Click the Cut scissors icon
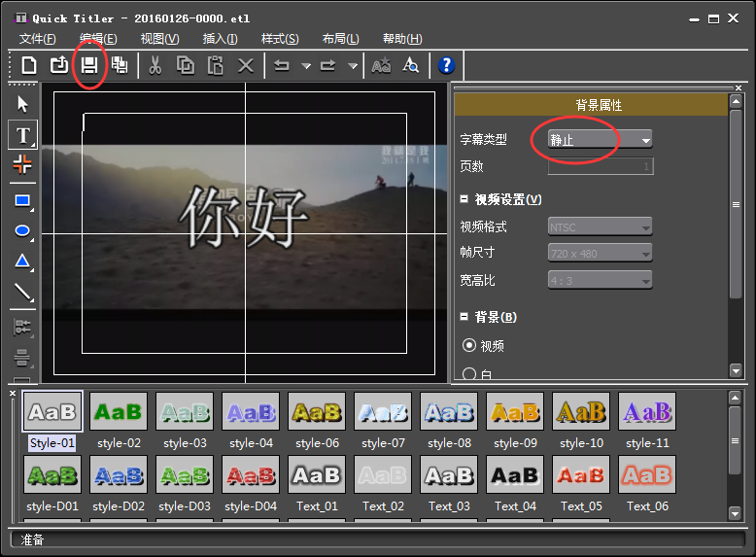The width and height of the screenshot is (756, 557). pos(154,65)
